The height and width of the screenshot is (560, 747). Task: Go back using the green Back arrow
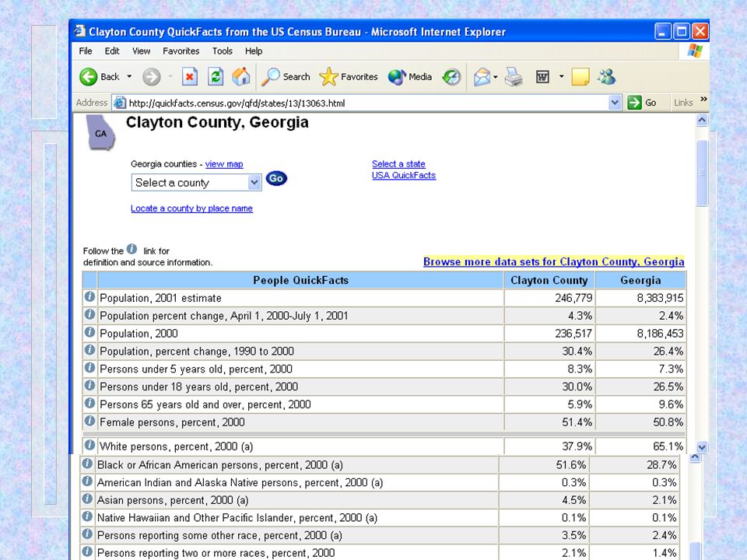coord(88,77)
